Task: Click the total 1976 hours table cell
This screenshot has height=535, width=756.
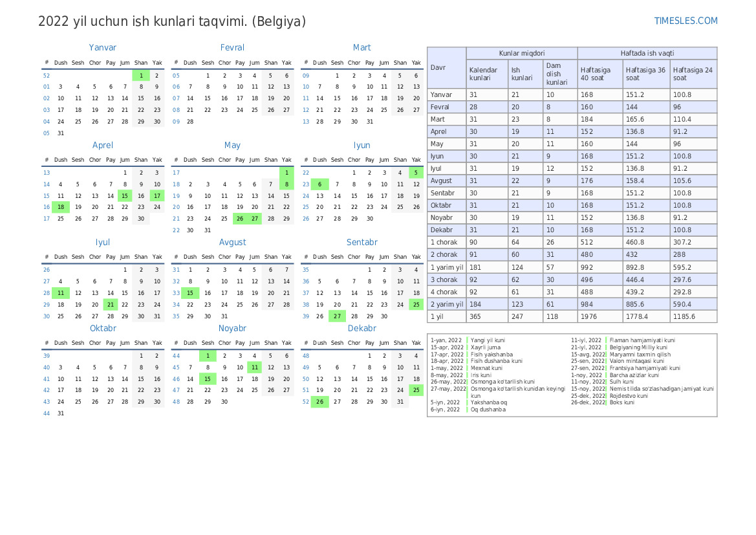Action: pyautogui.click(x=591, y=316)
